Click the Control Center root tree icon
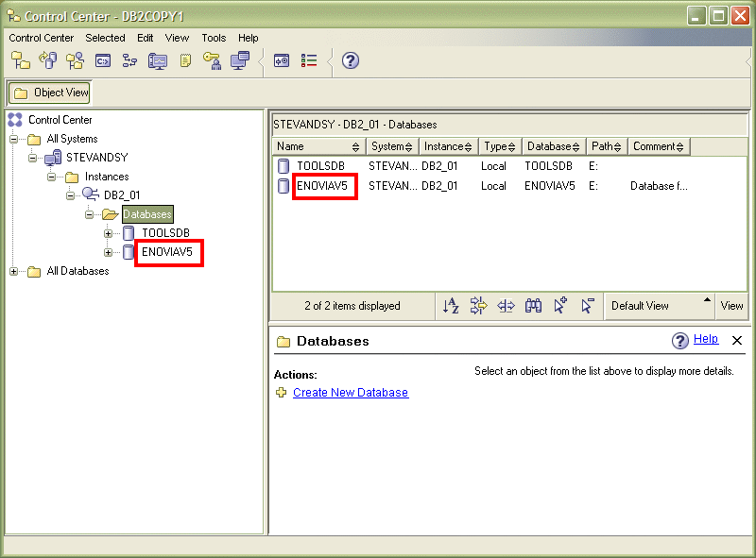The image size is (756, 558). (15, 120)
